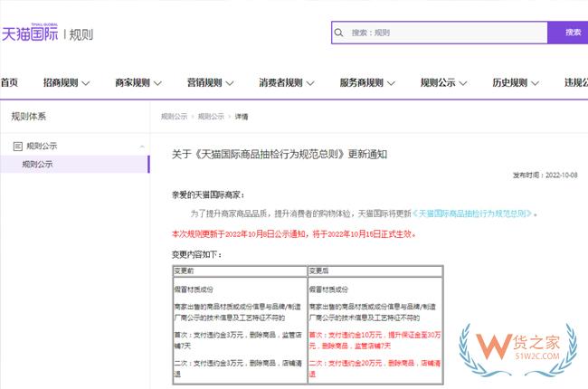
Task: Click the article title 关于《天猫国际商品抽检行为规范总则》更新通知
Action: (280, 154)
